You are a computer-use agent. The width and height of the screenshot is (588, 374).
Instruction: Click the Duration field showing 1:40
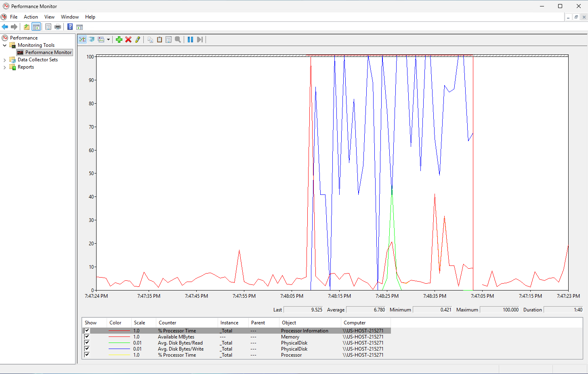point(563,310)
